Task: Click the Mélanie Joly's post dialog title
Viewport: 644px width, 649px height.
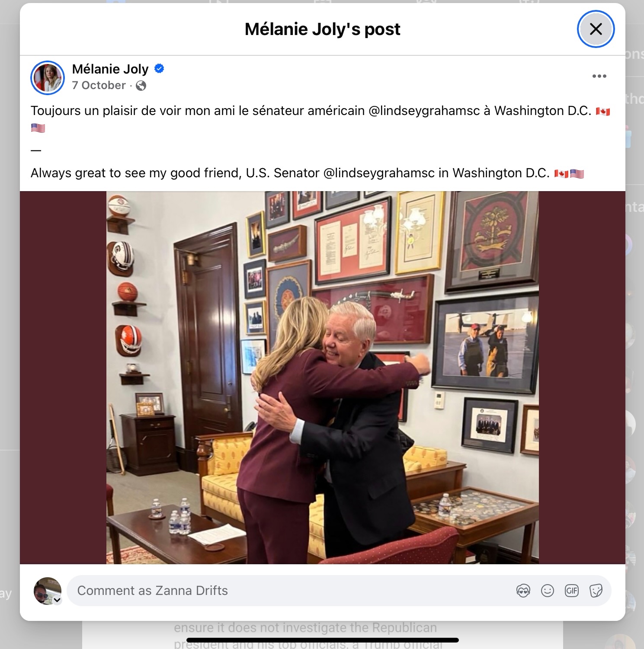Action: [x=322, y=29]
